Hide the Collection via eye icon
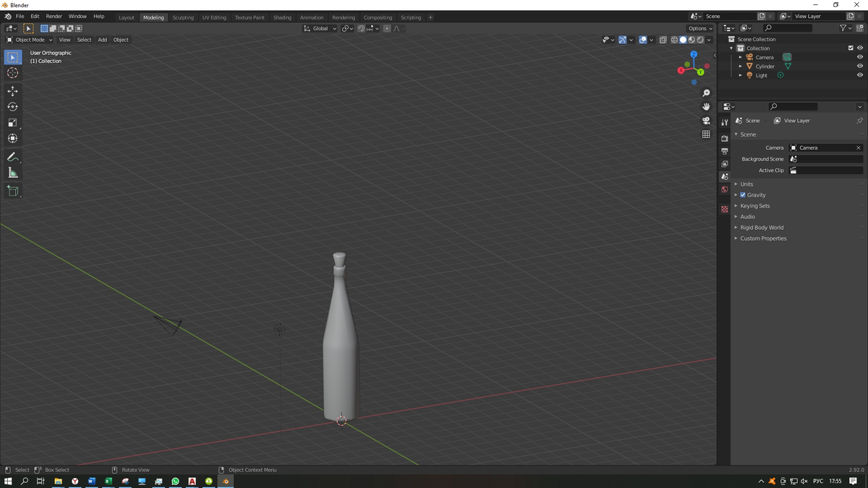Viewport: 868px width, 488px height. point(860,48)
